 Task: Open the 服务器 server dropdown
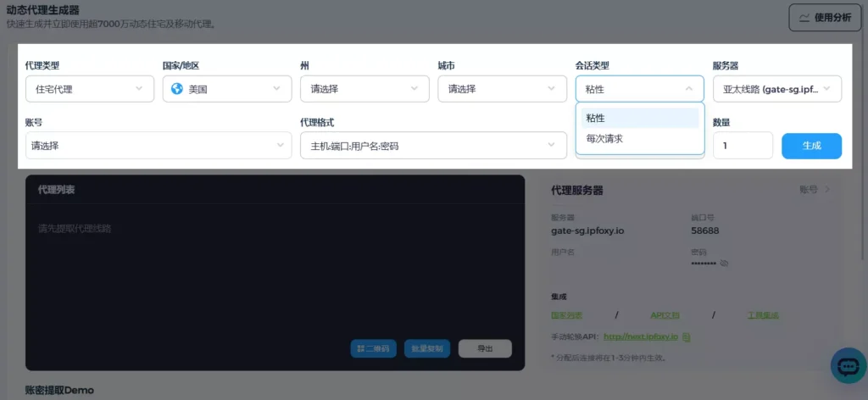tap(776, 89)
